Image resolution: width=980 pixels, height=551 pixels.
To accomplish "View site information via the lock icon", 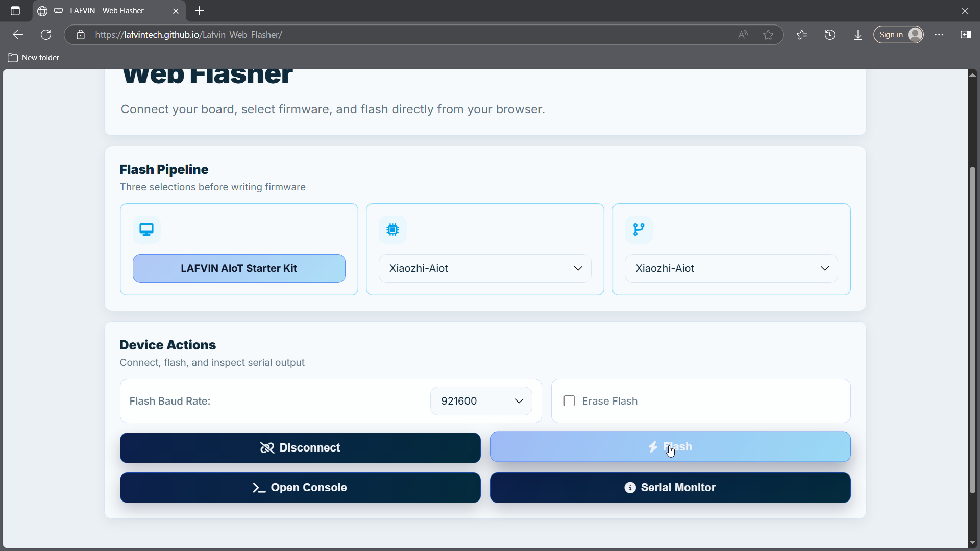I will coord(81,35).
